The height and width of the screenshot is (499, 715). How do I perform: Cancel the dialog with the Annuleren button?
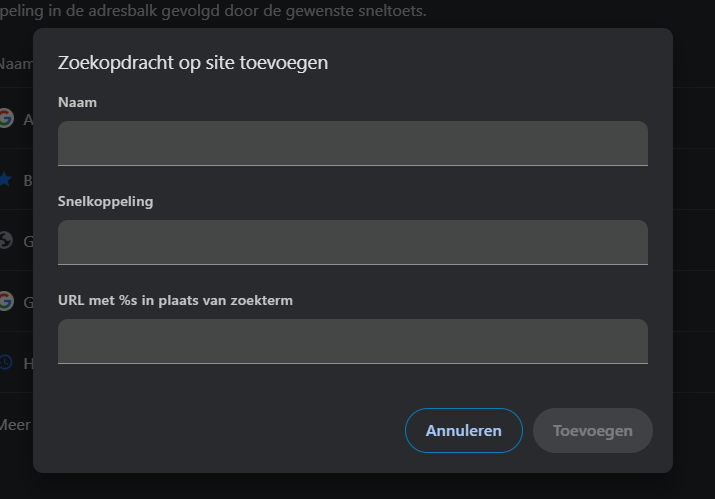pyautogui.click(x=463, y=431)
